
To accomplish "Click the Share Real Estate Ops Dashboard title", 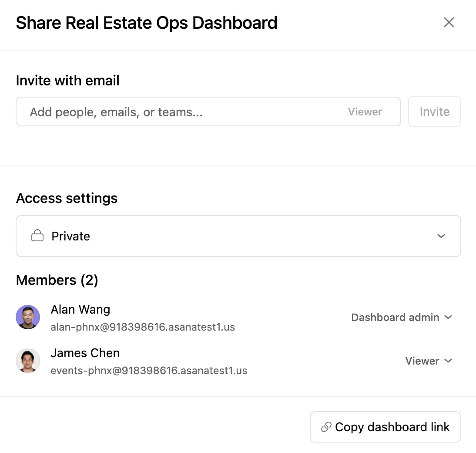I will [x=147, y=23].
